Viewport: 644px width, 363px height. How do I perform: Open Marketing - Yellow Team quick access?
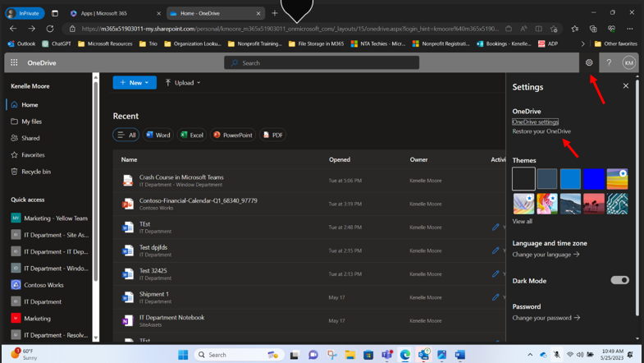[x=49, y=218]
